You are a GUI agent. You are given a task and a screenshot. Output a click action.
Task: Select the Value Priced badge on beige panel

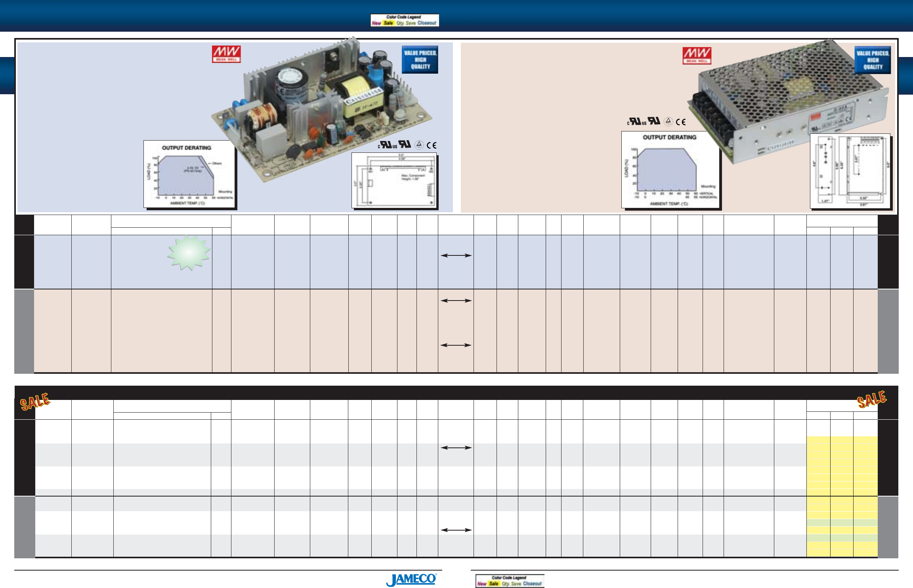(x=873, y=60)
